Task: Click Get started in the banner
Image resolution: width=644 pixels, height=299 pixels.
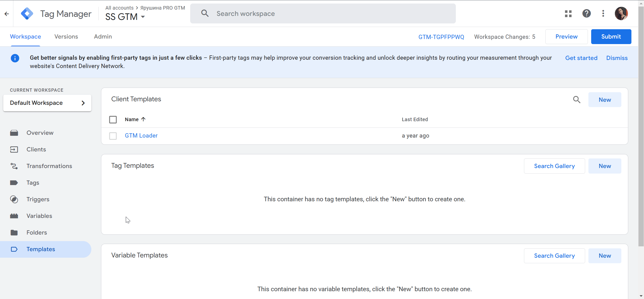Action: (581, 58)
